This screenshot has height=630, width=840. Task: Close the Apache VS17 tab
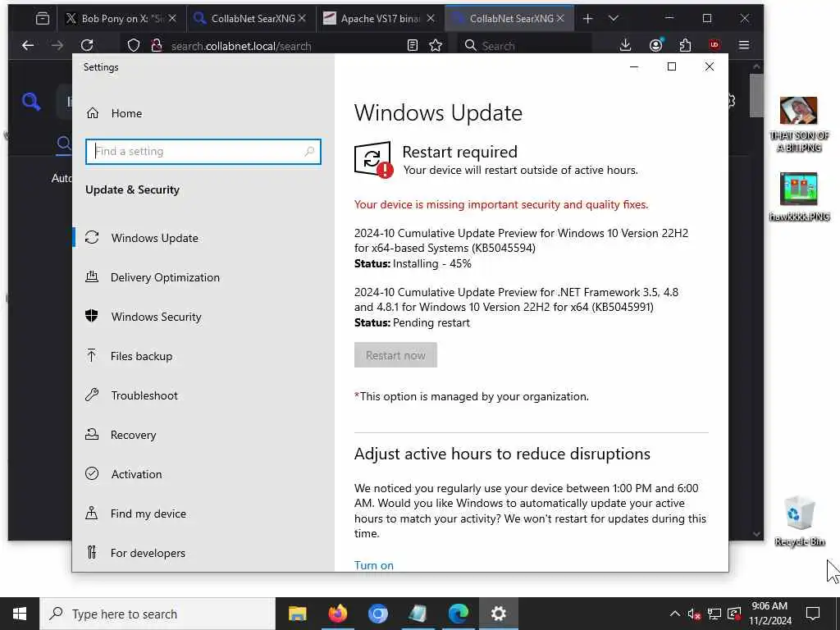[x=431, y=18]
